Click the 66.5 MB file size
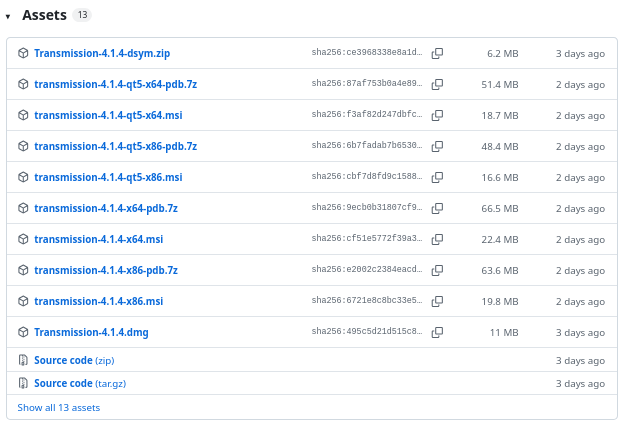625x429 pixels. point(500,209)
